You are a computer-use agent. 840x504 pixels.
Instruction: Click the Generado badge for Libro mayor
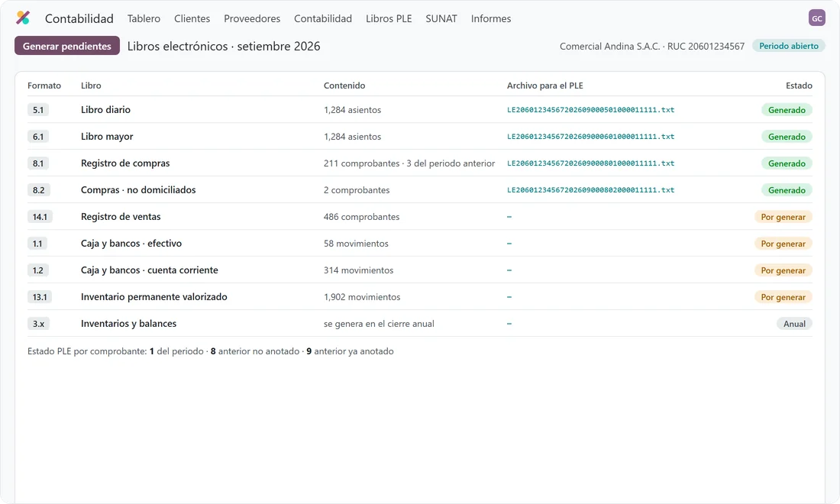point(787,137)
